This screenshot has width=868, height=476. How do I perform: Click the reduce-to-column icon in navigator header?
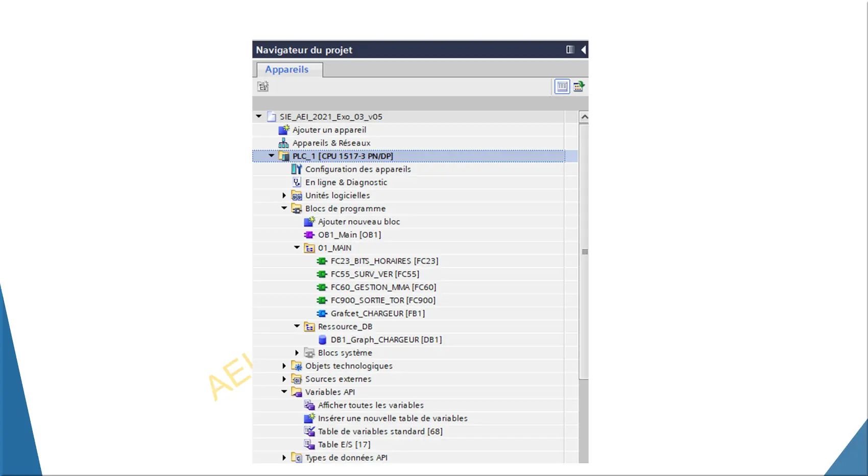pos(570,50)
